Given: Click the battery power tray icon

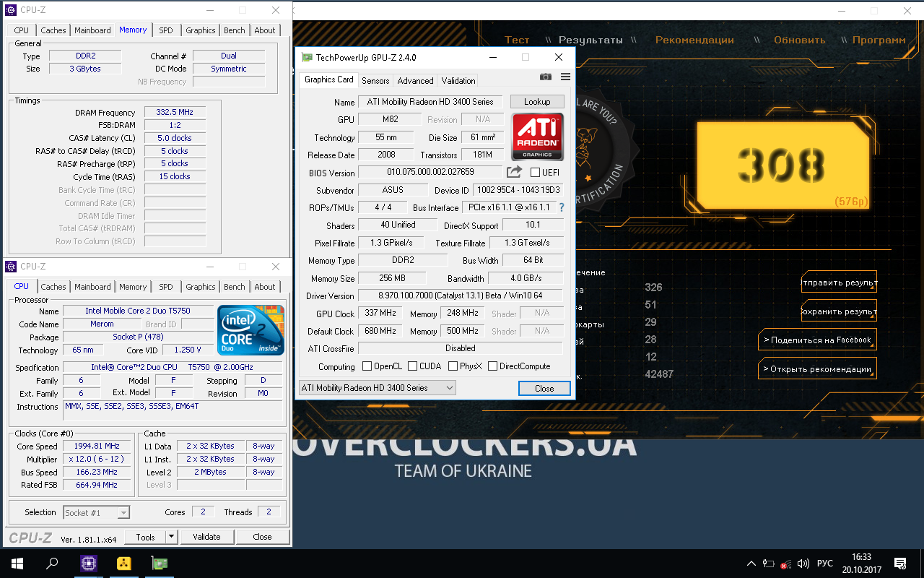Looking at the screenshot, I should point(768,564).
